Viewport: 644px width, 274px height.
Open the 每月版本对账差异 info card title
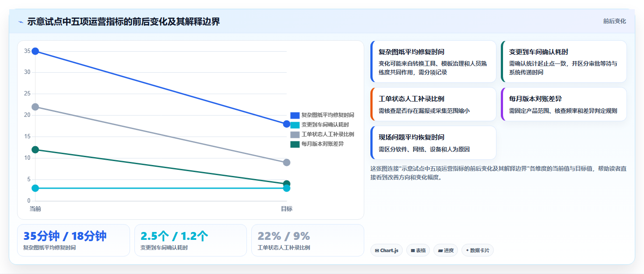tap(535, 99)
